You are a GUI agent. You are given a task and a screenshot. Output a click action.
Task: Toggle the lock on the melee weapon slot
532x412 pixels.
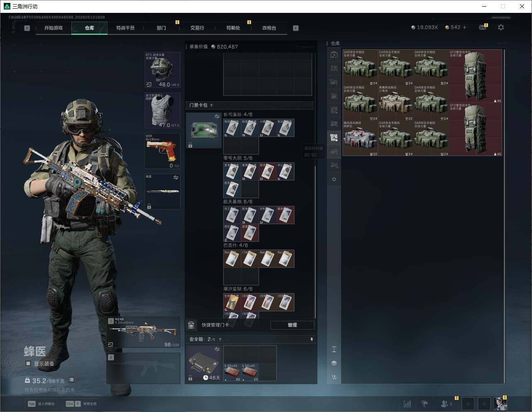click(149, 206)
